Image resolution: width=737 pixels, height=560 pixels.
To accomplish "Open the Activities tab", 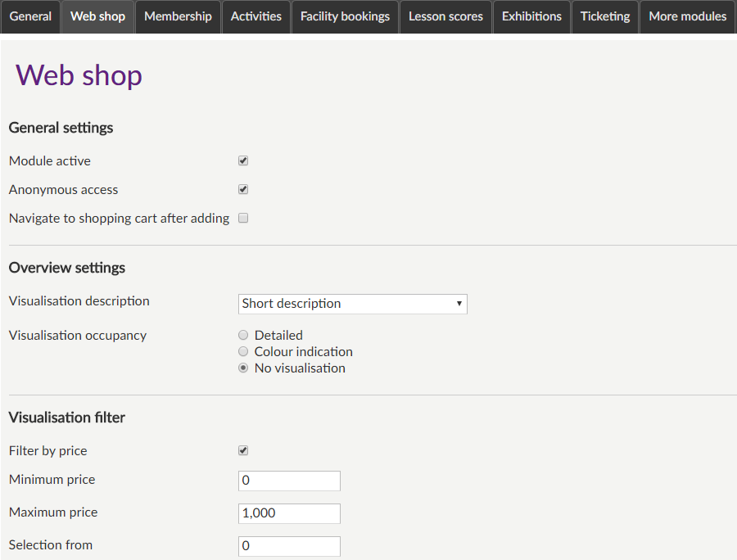I will point(255,16).
